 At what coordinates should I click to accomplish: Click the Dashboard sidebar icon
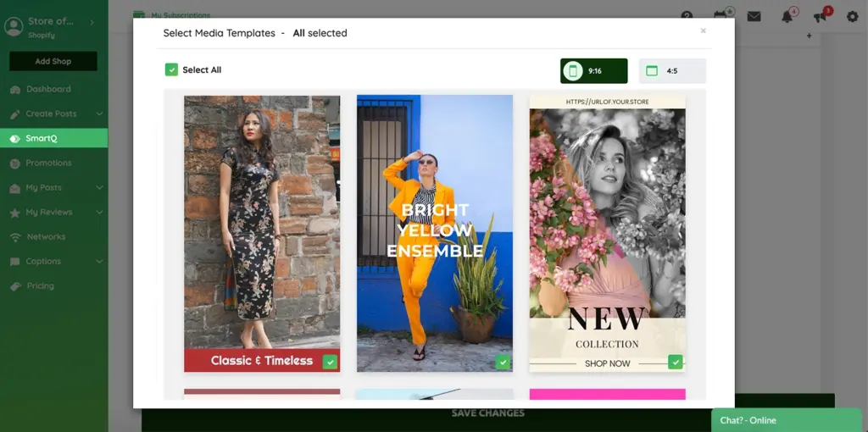coord(14,90)
